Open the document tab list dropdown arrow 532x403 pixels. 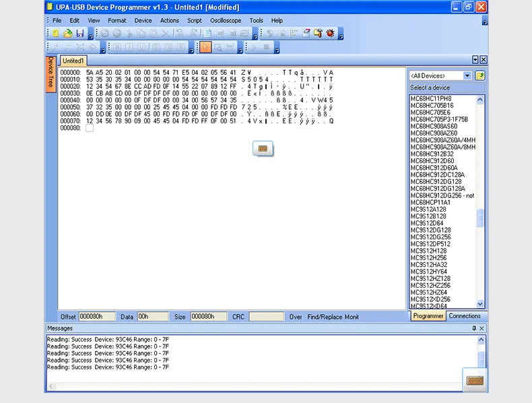coord(475,60)
